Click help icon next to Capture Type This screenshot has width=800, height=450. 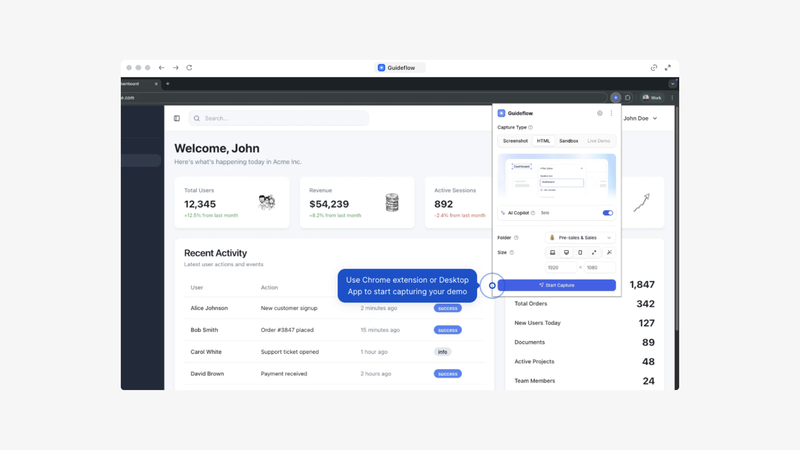tap(531, 128)
